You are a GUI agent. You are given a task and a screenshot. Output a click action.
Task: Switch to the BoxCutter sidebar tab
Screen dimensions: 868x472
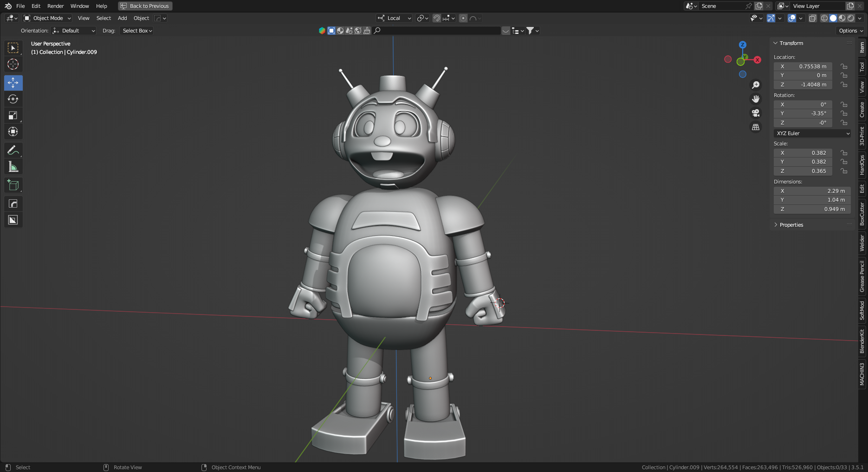(x=862, y=213)
